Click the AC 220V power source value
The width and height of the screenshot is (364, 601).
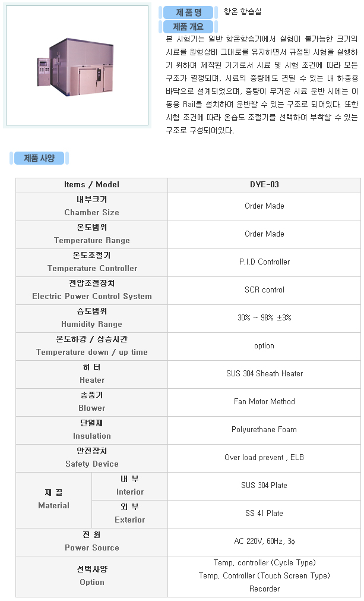click(264, 542)
